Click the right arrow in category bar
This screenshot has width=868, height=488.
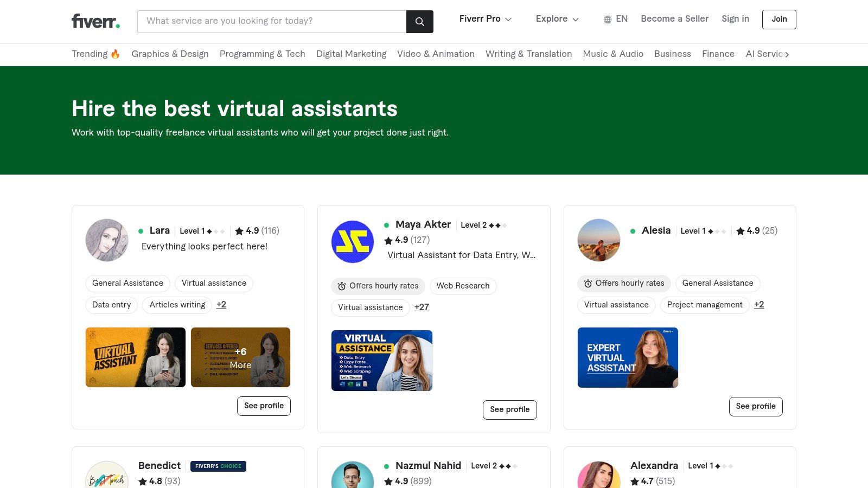pos(787,54)
